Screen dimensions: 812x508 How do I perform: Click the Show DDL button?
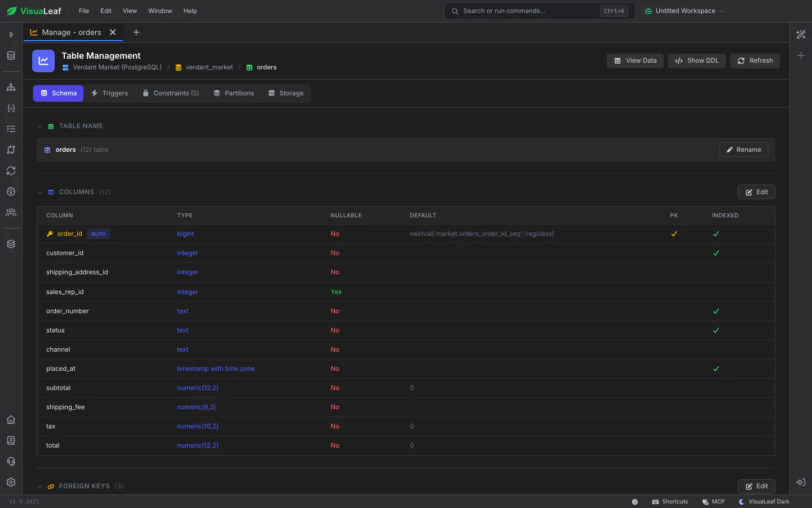pos(698,61)
